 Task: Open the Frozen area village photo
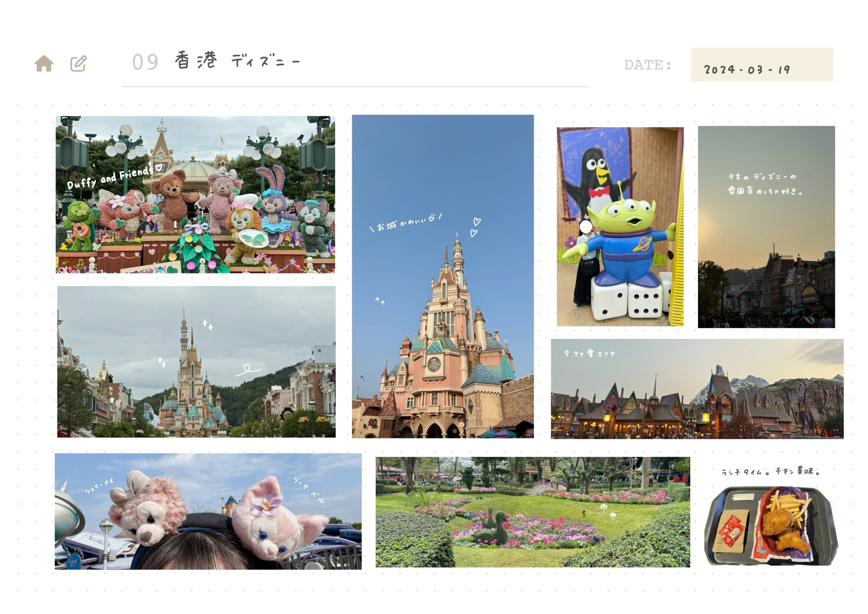coord(697,389)
